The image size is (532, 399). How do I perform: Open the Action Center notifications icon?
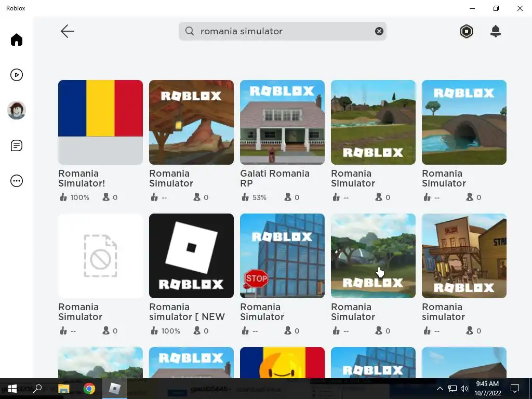pyautogui.click(x=515, y=389)
